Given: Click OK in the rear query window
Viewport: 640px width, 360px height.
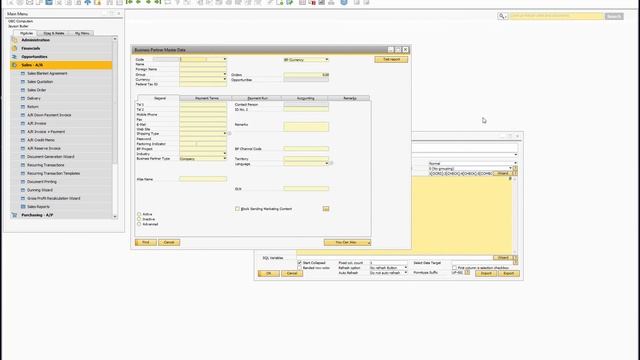Looking at the screenshot, I should pyautogui.click(x=269, y=273).
